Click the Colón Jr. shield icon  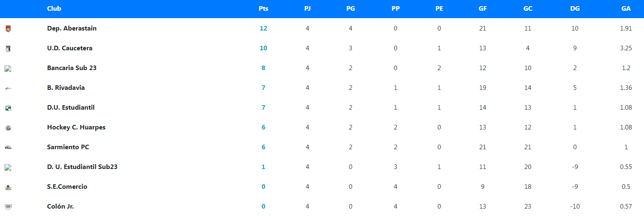(8, 207)
